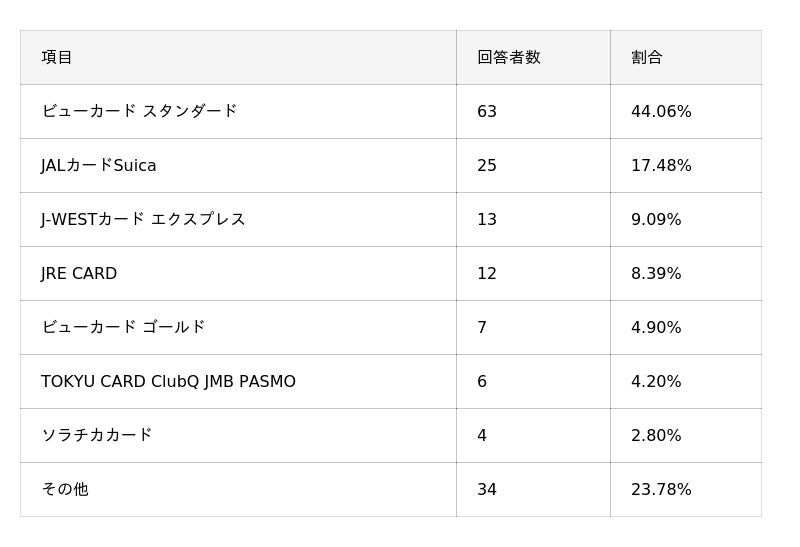Click the respondent count value 34

tap(487, 489)
